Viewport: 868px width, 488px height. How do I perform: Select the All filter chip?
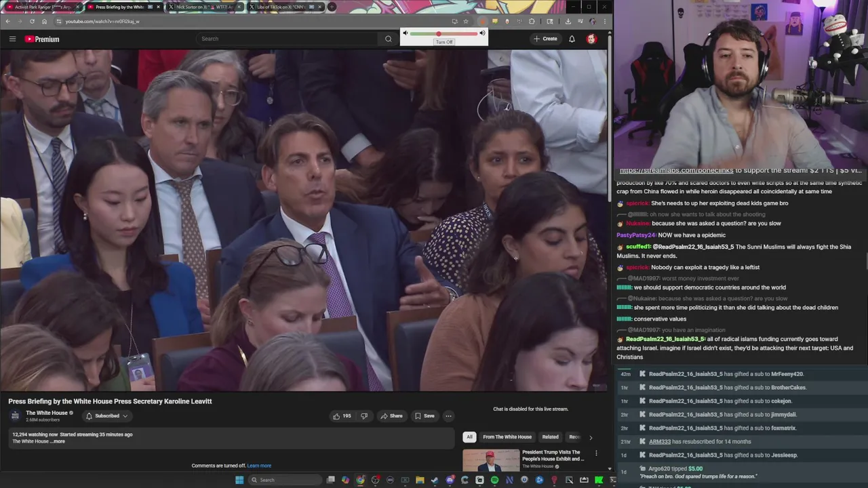(469, 437)
